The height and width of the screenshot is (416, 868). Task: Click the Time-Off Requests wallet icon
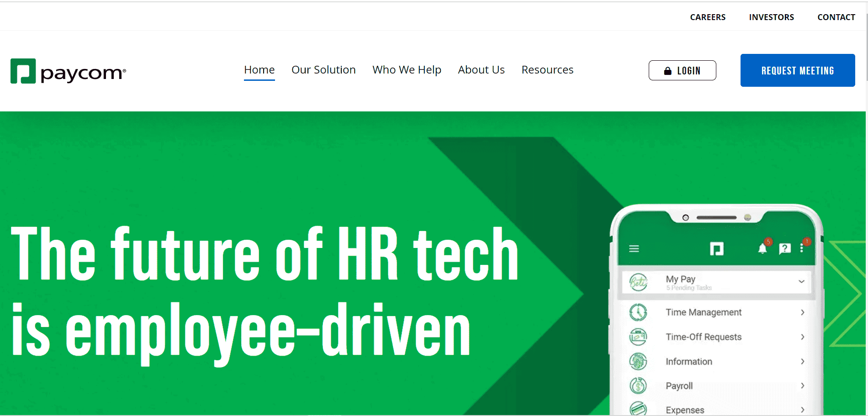coord(638,337)
